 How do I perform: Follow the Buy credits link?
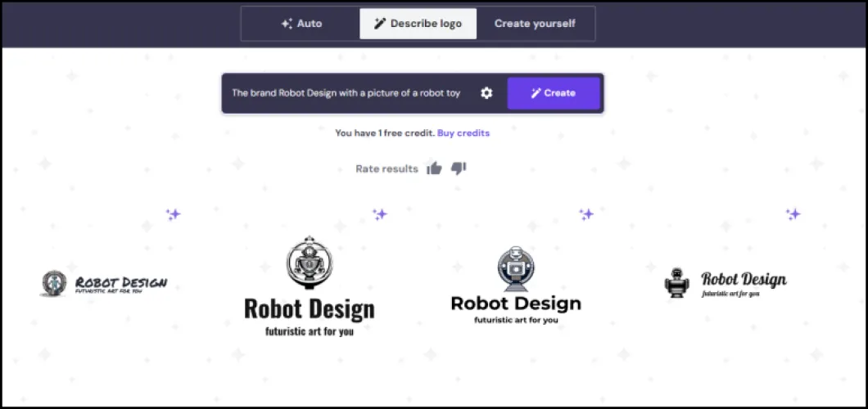click(463, 133)
